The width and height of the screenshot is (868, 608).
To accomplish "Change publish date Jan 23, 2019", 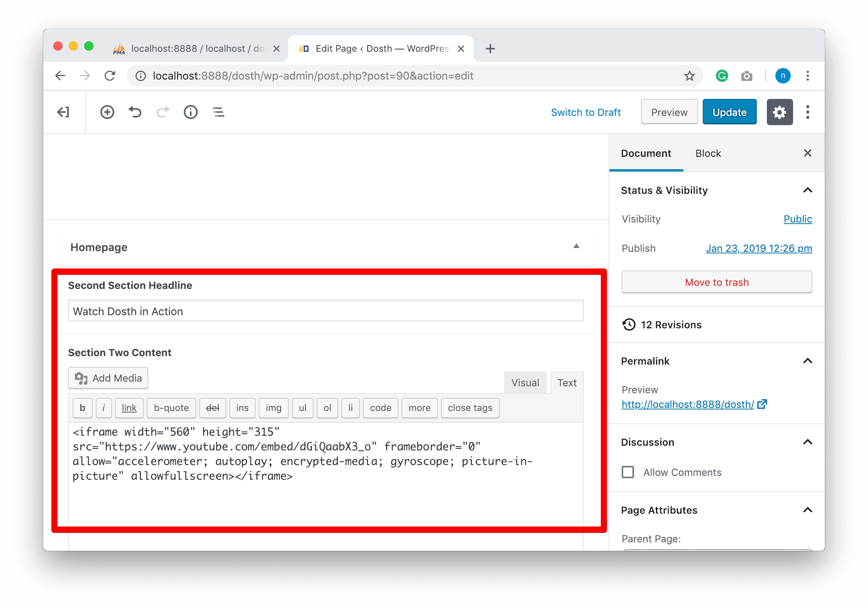I will [759, 248].
